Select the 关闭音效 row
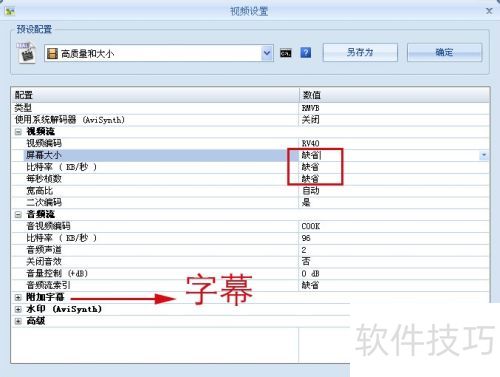Screen dimensions: 500x377 pos(251,262)
